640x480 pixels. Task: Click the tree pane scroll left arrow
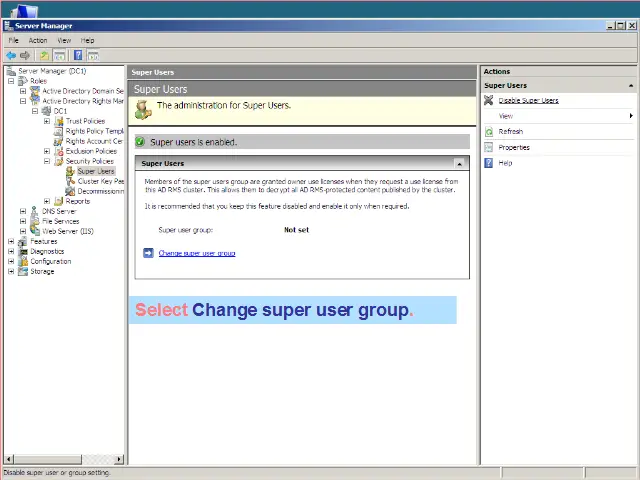(9, 459)
